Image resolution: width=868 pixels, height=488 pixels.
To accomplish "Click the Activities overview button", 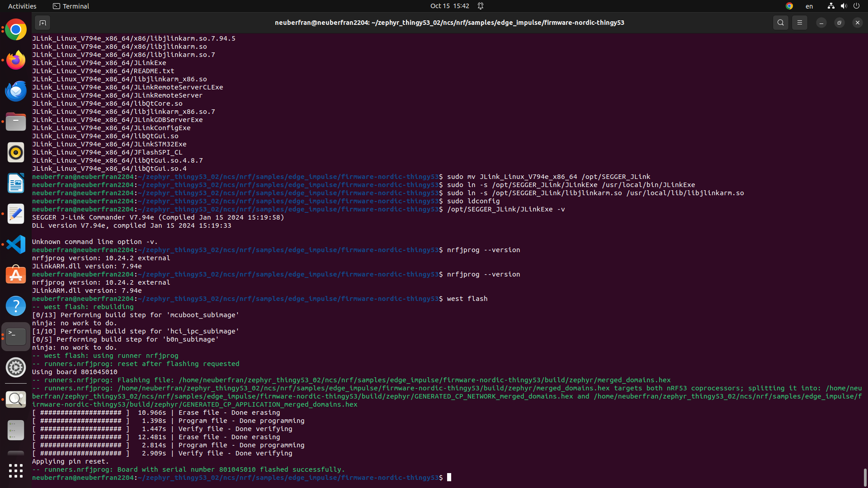I will click(x=22, y=6).
